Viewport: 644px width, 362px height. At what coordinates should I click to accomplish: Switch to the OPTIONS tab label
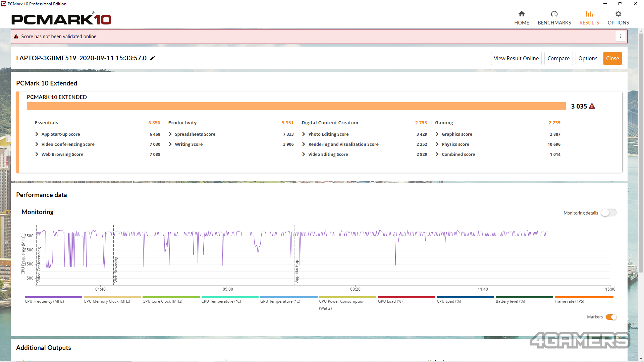tap(618, 22)
